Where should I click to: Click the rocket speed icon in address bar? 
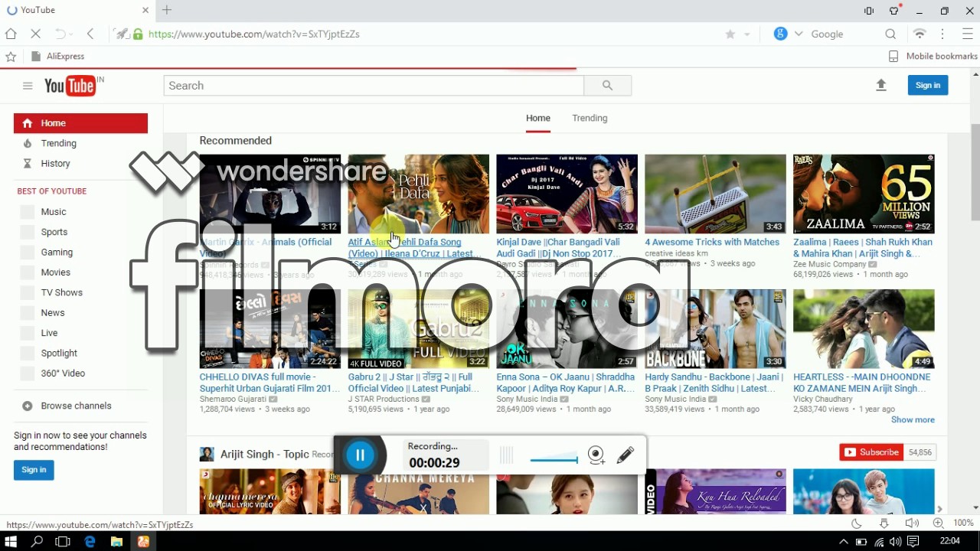pos(122,34)
